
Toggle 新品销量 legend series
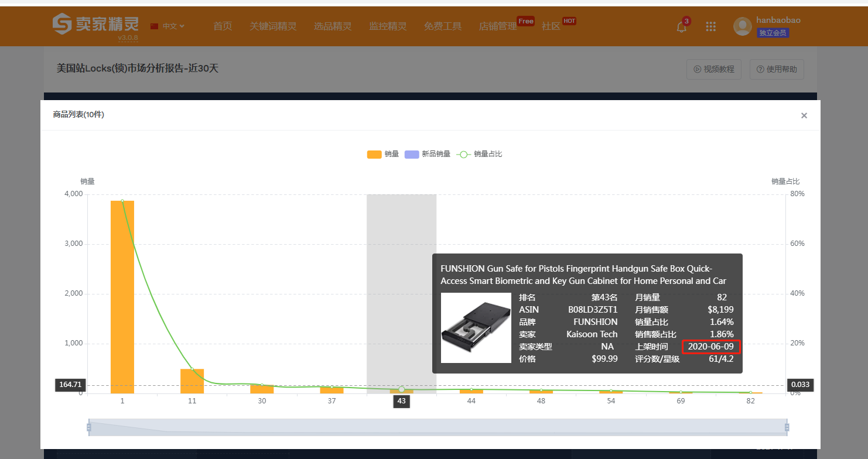[x=429, y=154]
